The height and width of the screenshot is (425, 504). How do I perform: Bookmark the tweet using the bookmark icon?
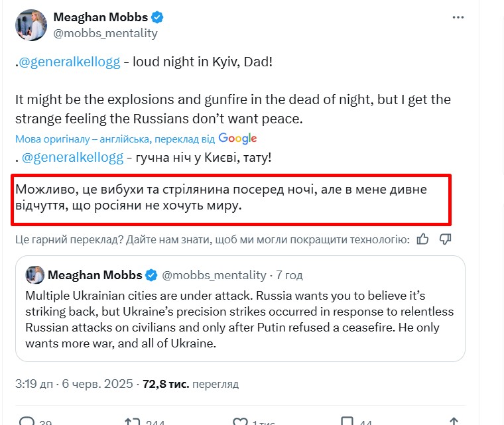click(347, 420)
